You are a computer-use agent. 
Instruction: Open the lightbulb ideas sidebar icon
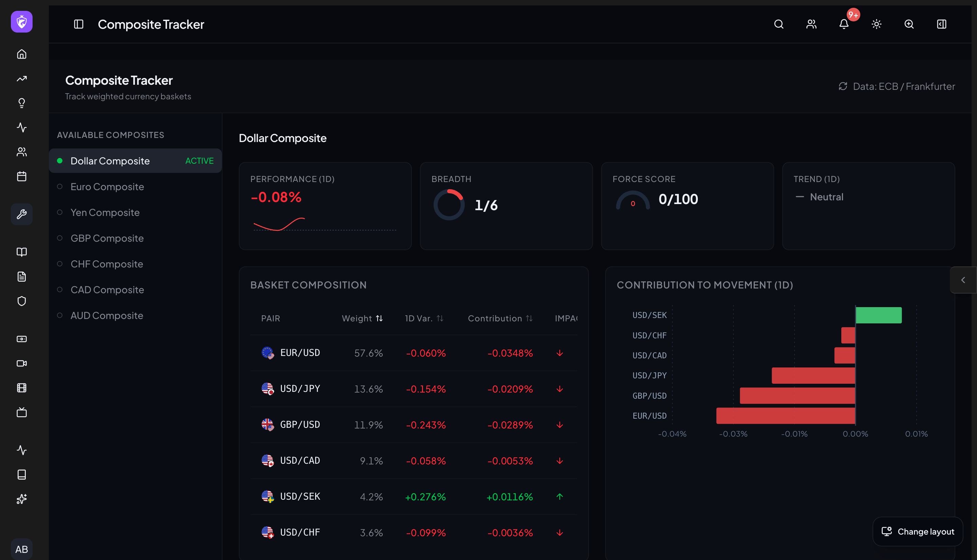[22, 103]
